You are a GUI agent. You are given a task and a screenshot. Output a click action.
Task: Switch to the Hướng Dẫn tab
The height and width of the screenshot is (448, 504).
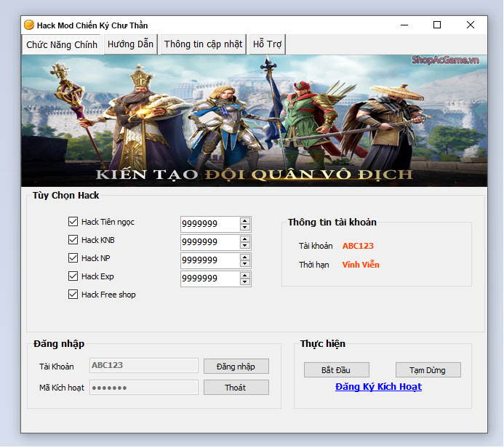(x=130, y=44)
